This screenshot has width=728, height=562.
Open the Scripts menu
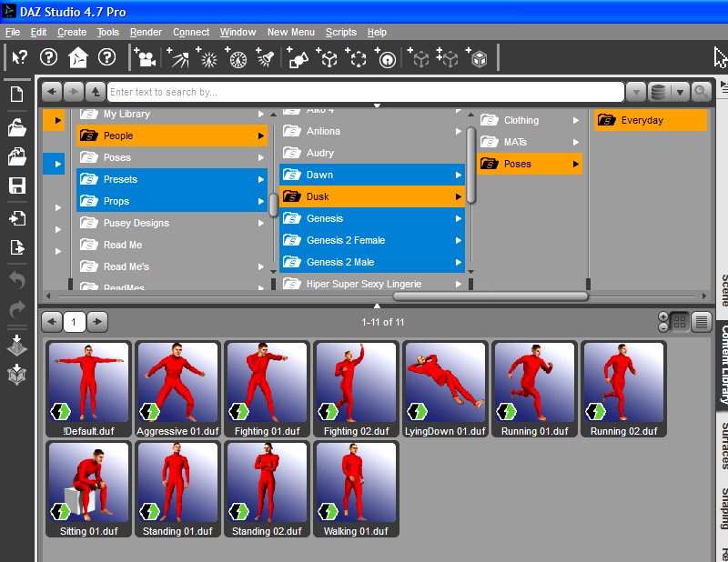tap(340, 32)
